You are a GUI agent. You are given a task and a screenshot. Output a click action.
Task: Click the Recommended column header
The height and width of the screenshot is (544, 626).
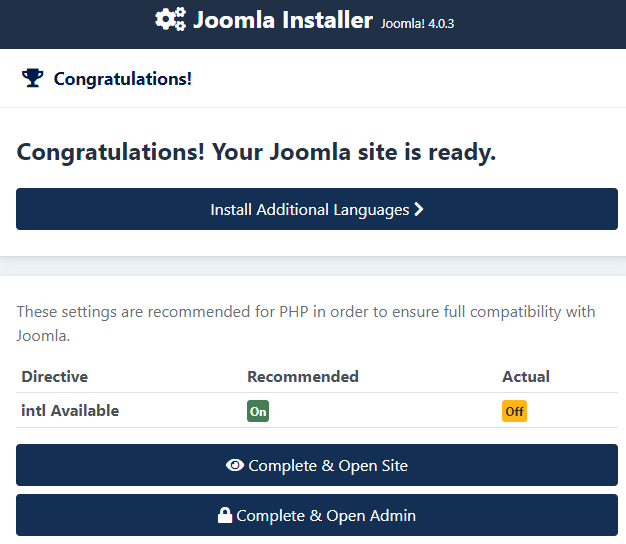pyautogui.click(x=303, y=377)
